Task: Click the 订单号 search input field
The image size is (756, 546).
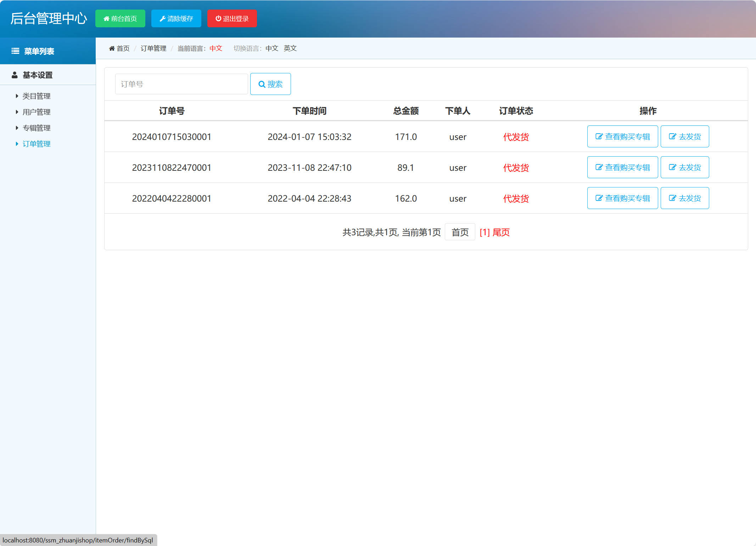Action: tap(181, 84)
